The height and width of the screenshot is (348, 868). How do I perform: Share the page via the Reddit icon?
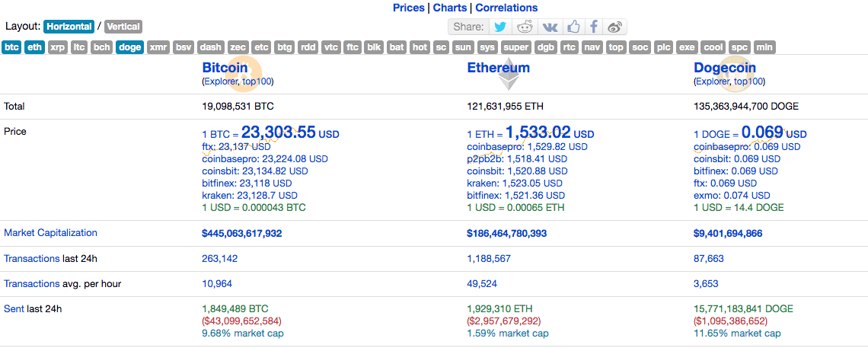click(x=524, y=27)
